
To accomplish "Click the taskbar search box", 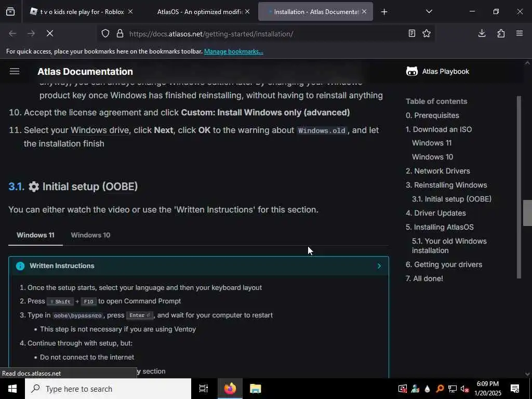I will (x=108, y=389).
